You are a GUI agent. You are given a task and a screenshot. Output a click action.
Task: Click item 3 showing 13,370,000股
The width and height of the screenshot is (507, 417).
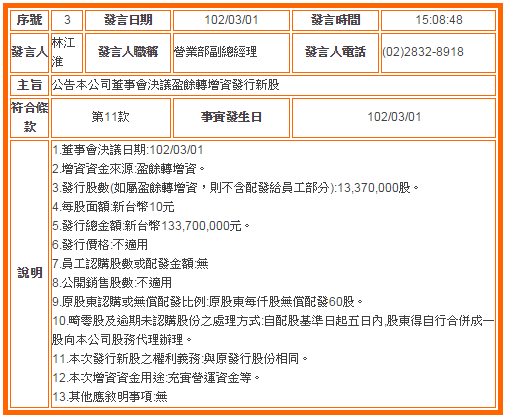(x=235, y=188)
